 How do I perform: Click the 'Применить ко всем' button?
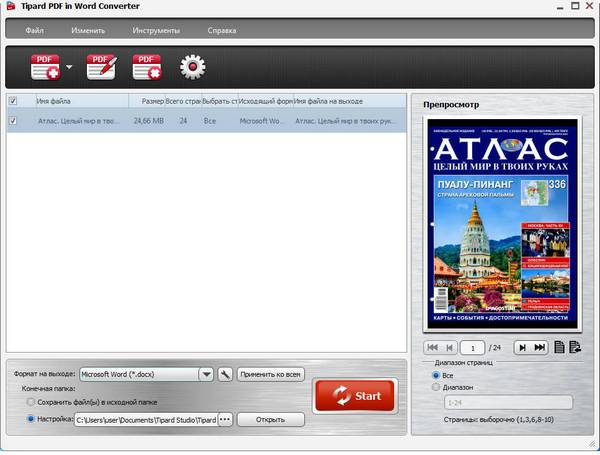point(270,374)
